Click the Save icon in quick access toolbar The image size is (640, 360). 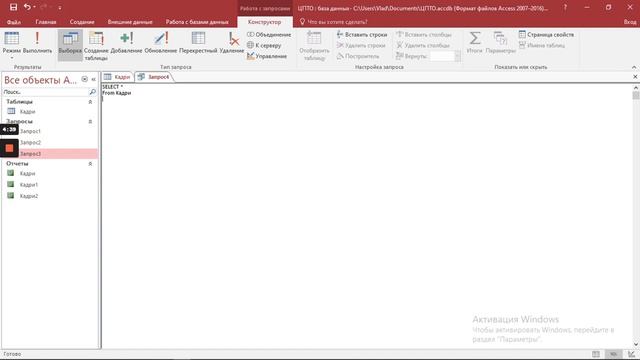click(x=13, y=7)
